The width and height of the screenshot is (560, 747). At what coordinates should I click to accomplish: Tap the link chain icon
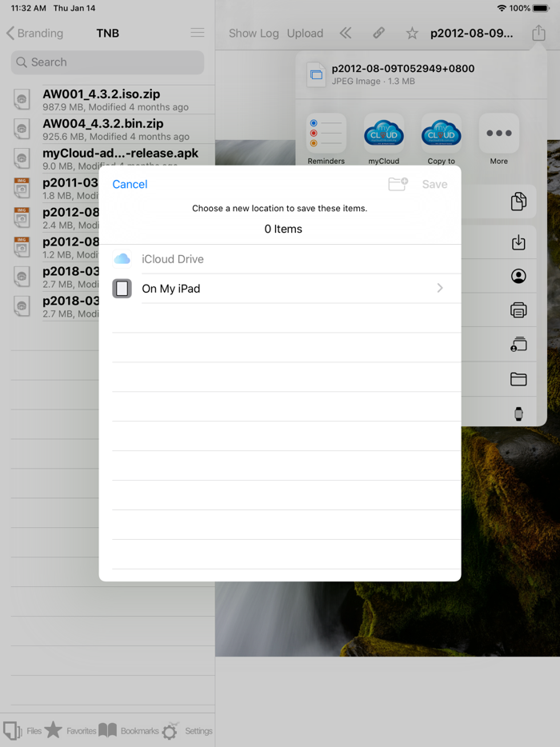coord(378,34)
